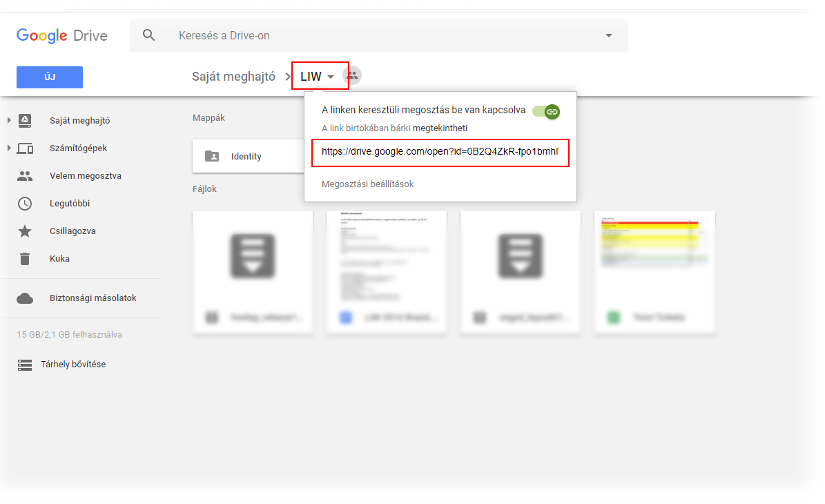
Task: Open Megosztási beállítások link
Action: 367,184
